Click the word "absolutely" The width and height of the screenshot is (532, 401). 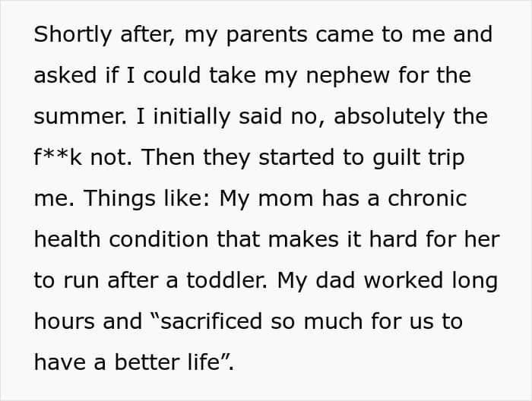389,117
